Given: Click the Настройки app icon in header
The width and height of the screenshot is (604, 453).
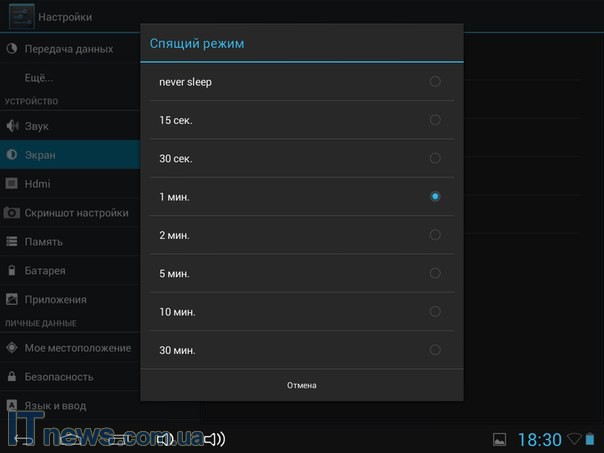Looking at the screenshot, I should tap(21, 17).
